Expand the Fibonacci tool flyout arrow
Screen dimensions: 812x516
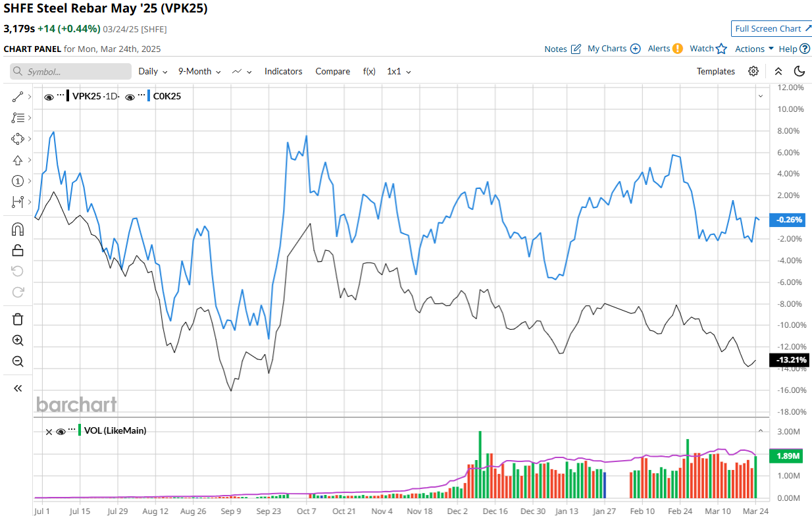(x=30, y=118)
